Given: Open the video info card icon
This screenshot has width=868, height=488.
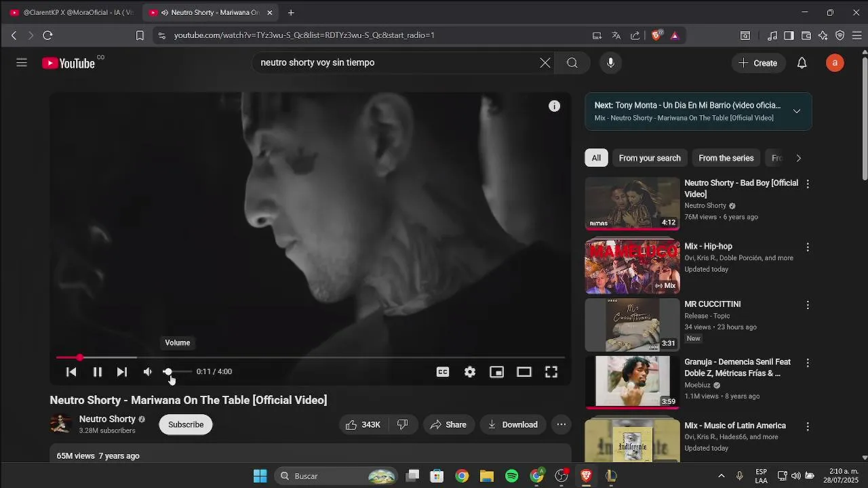Looking at the screenshot, I should coord(555,106).
